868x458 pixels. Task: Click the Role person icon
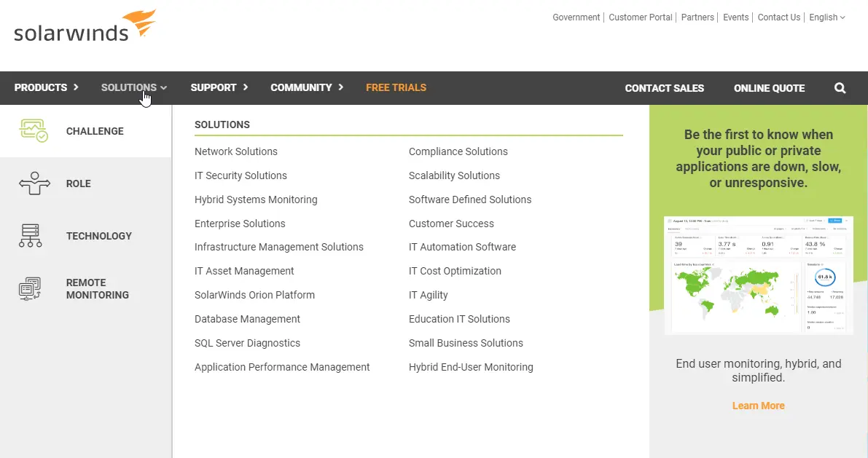tap(34, 183)
